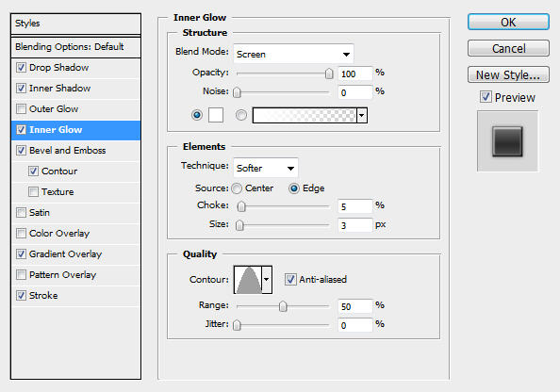Open the Styles presets panel
This screenshot has height=392, width=560.
point(75,24)
